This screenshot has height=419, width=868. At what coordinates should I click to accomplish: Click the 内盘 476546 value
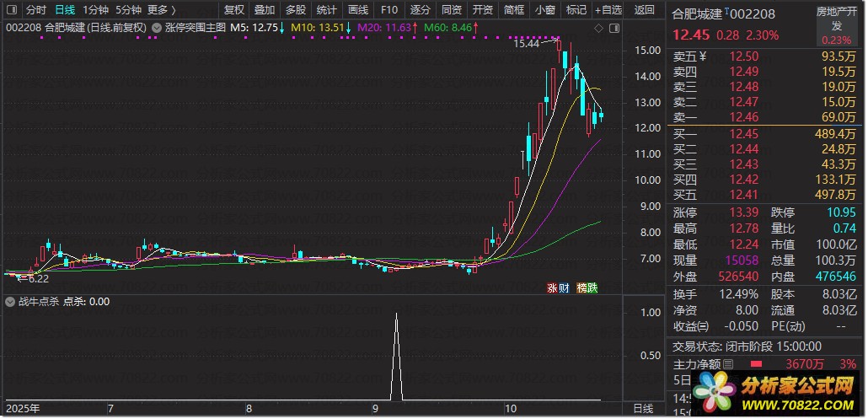pyautogui.click(x=836, y=276)
